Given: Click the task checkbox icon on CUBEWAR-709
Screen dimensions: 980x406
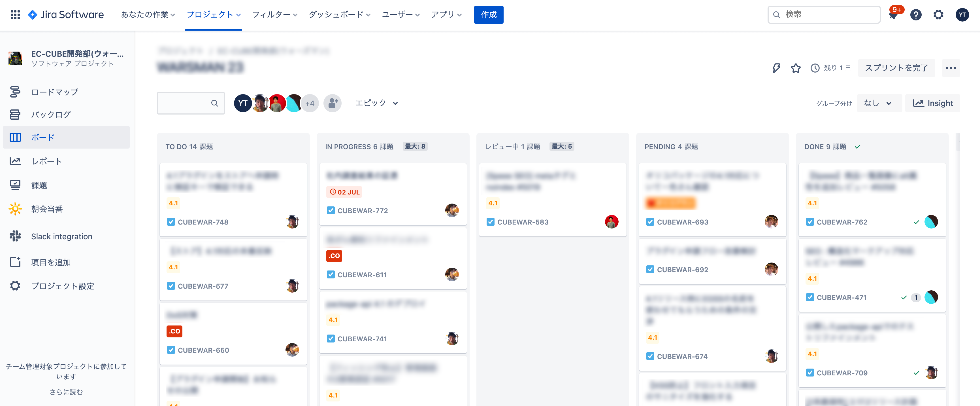Looking at the screenshot, I should point(810,373).
